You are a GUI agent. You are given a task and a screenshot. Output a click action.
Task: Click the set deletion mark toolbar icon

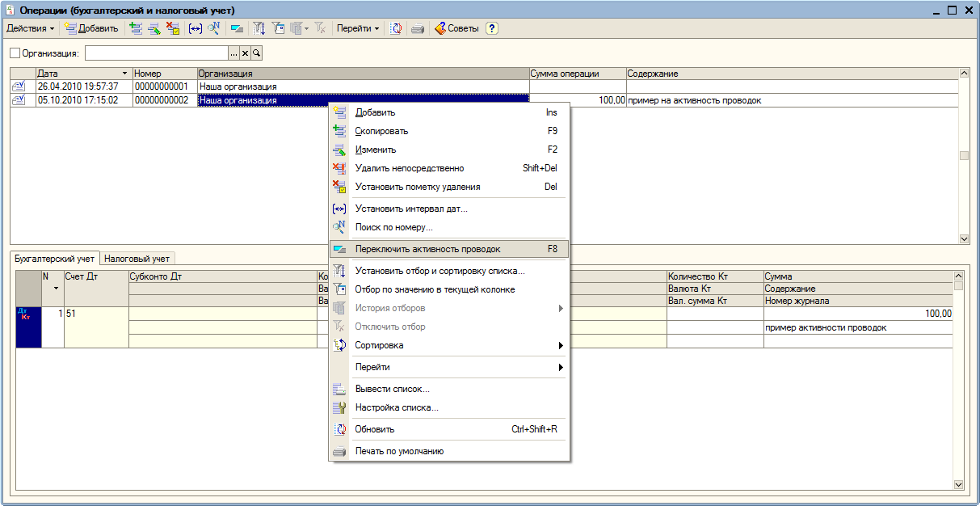pos(172,28)
